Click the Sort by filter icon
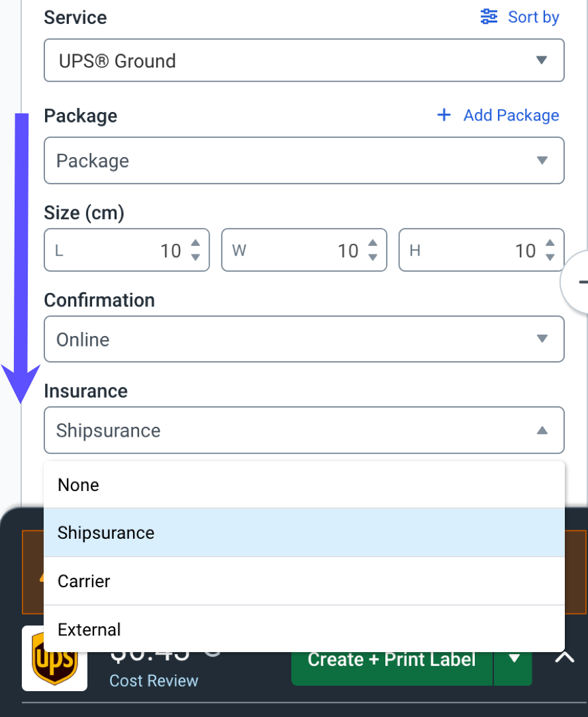This screenshot has width=588, height=717. point(488,17)
